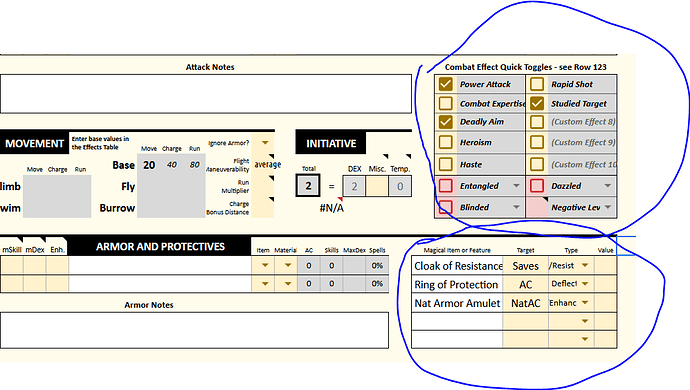This screenshot has width=690, height=390.
Task: Open Material dropdown in top armor row
Action: (288, 265)
